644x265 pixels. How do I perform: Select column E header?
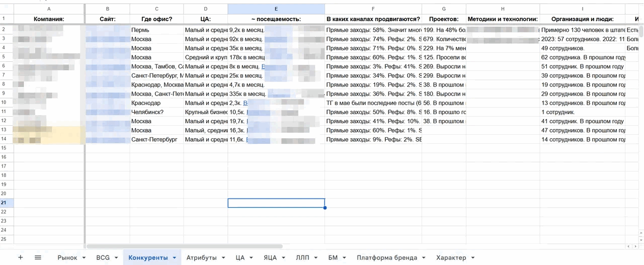click(x=276, y=9)
